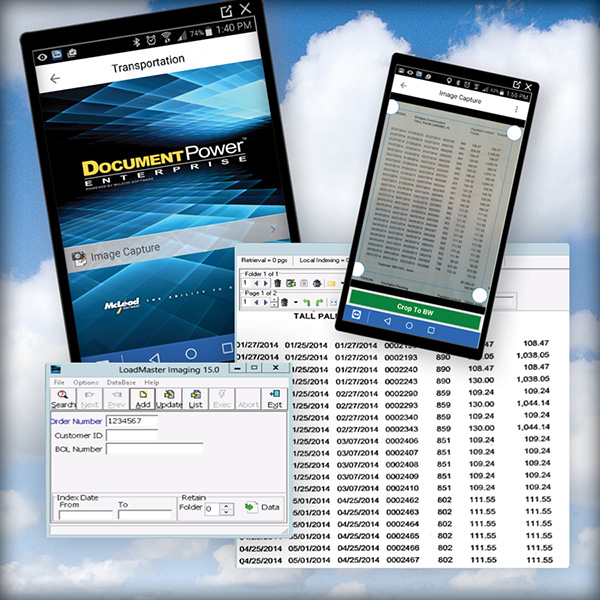This screenshot has width=600, height=600.
Task: Click the BOL Number input field
Action: coord(154,448)
